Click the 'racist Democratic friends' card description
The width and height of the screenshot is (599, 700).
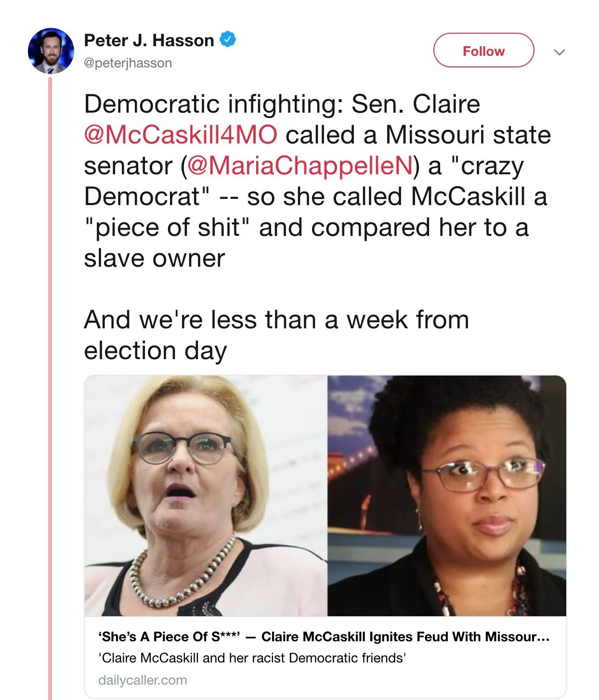coord(252,658)
